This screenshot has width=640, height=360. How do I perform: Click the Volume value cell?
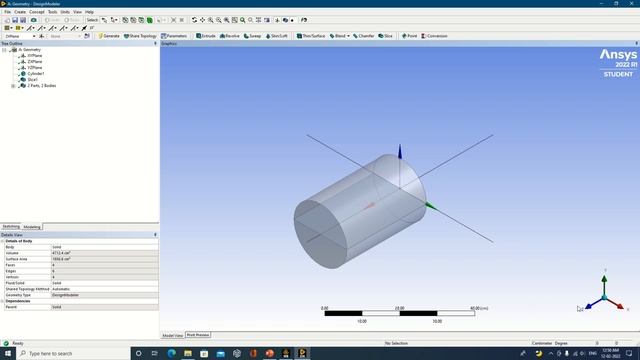coord(104,253)
